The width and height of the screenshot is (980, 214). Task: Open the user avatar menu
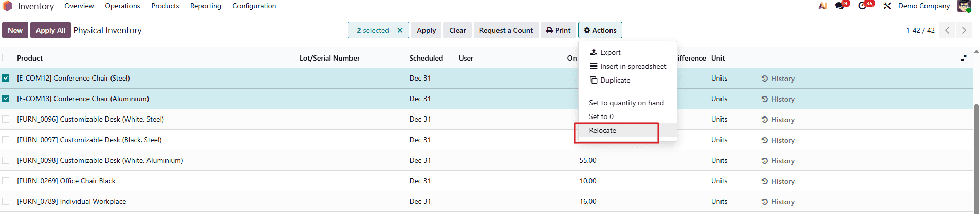(x=964, y=6)
